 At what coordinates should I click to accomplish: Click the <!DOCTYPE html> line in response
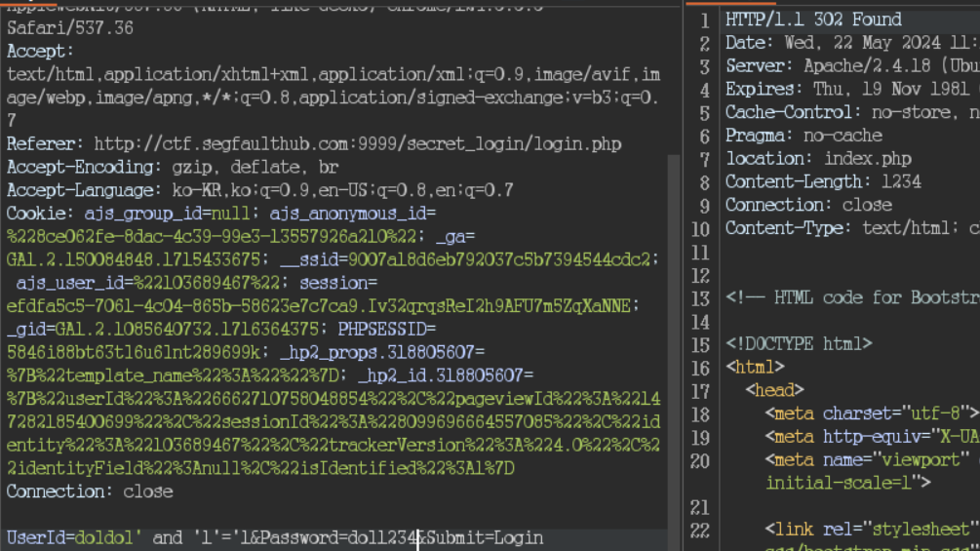click(799, 343)
